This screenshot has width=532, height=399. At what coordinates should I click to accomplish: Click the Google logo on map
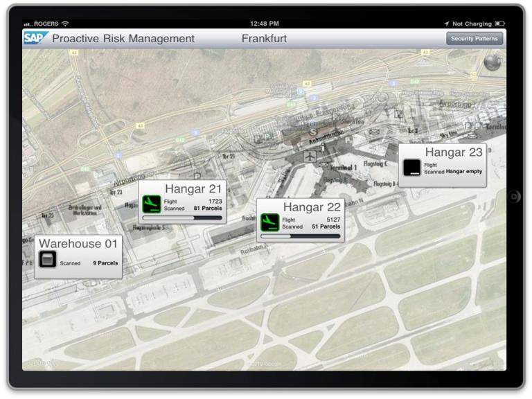click(43, 362)
